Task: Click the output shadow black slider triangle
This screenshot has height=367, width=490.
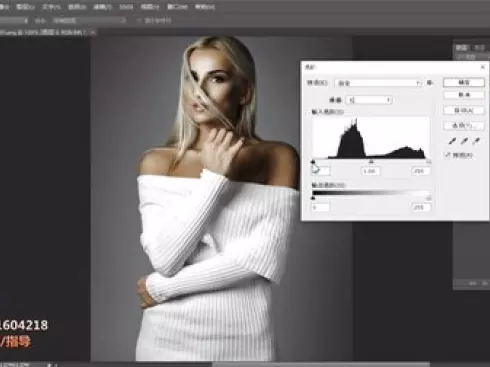Action: 313,198
